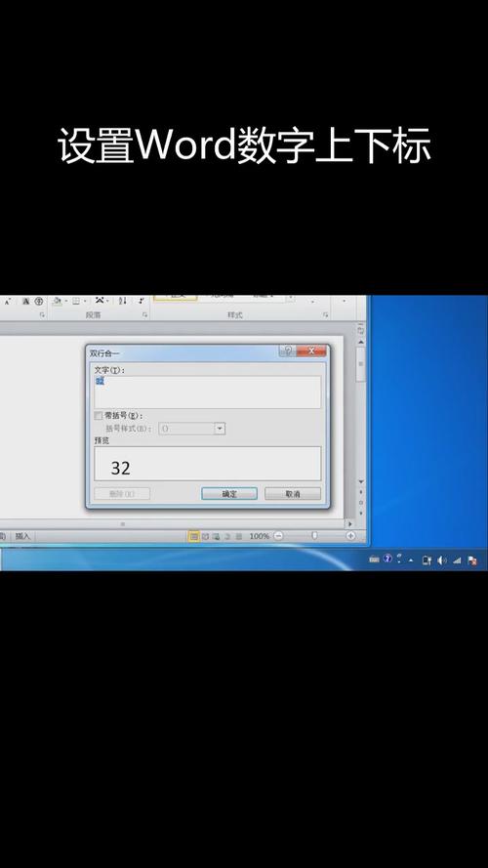488x868 pixels.
Task: Click the Asian layout icon
Action: tap(100, 301)
